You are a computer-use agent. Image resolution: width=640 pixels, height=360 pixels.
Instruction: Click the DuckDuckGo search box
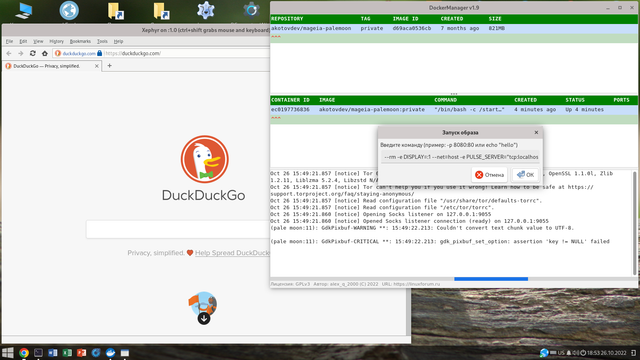tap(178, 229)
